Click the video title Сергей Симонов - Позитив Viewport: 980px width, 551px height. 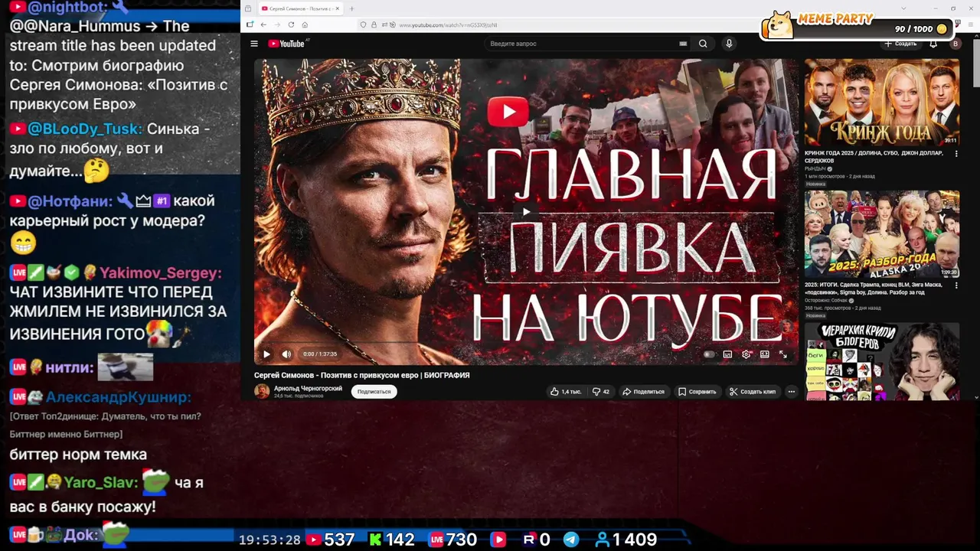[x=361, y=375]
